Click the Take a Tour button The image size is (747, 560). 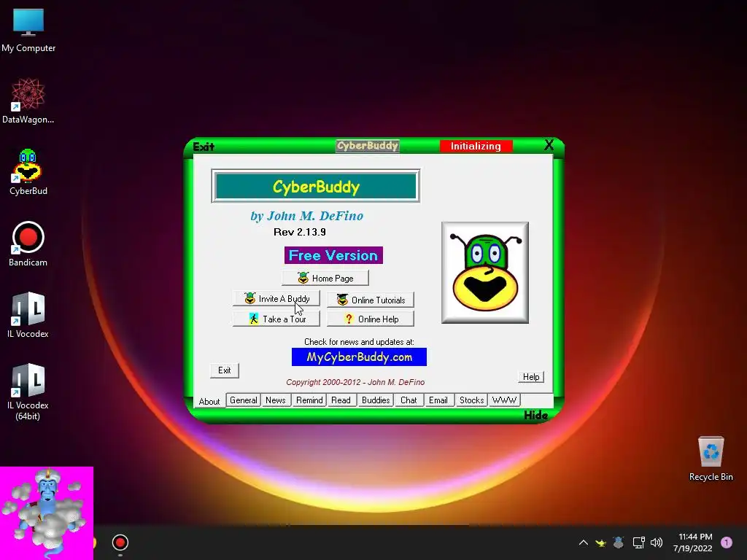(x=276, y=319)
